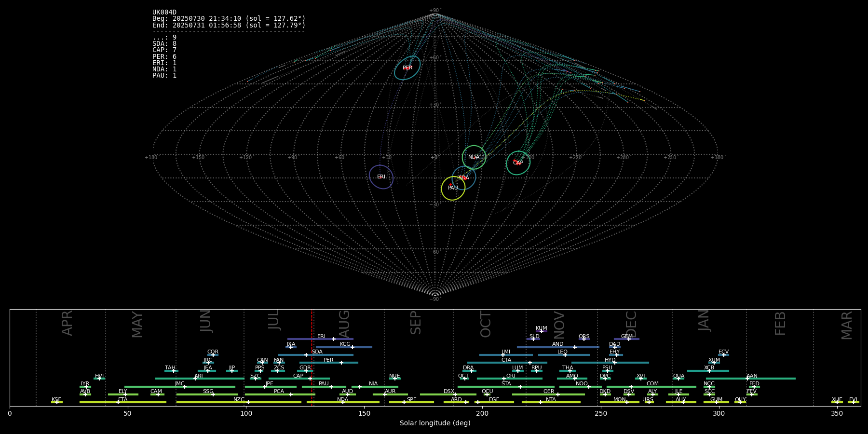Click the SDA radiant label on sky map

tap(463, 178)
